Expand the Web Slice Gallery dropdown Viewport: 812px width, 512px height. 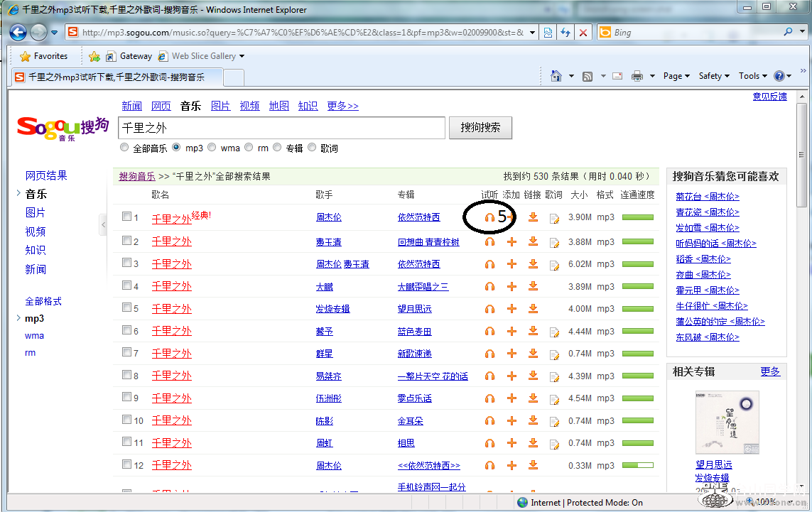(242, 56)
